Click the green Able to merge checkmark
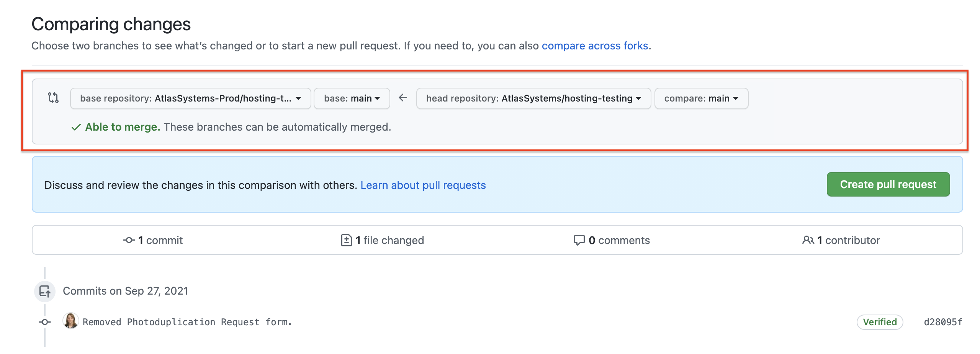This screenshot has height=354, width=980. click(x=76, y=127)
